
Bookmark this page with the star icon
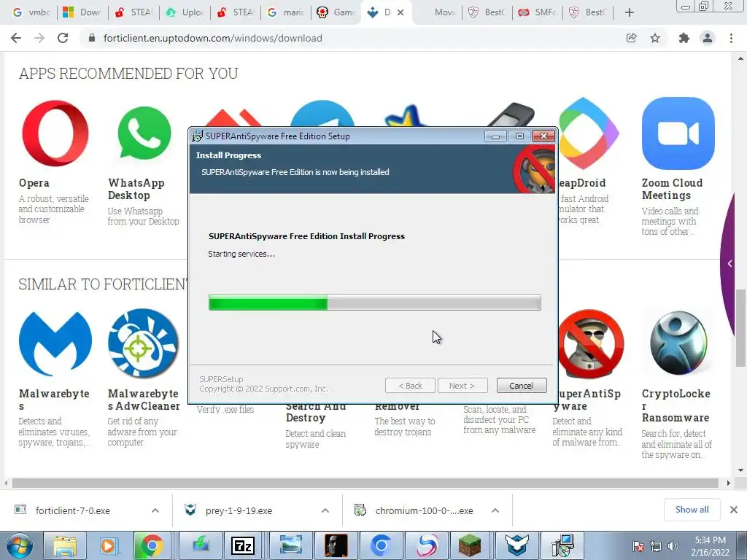pos(655,38)
